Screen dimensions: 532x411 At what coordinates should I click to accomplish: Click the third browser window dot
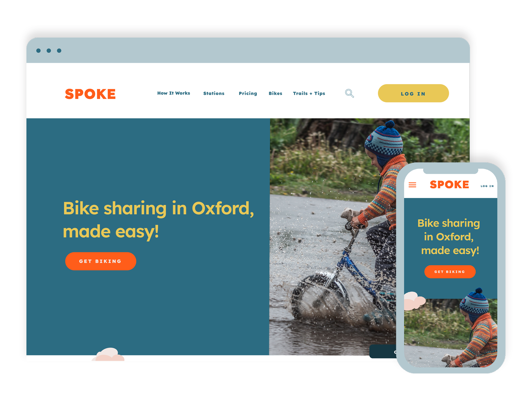[59, 51]
